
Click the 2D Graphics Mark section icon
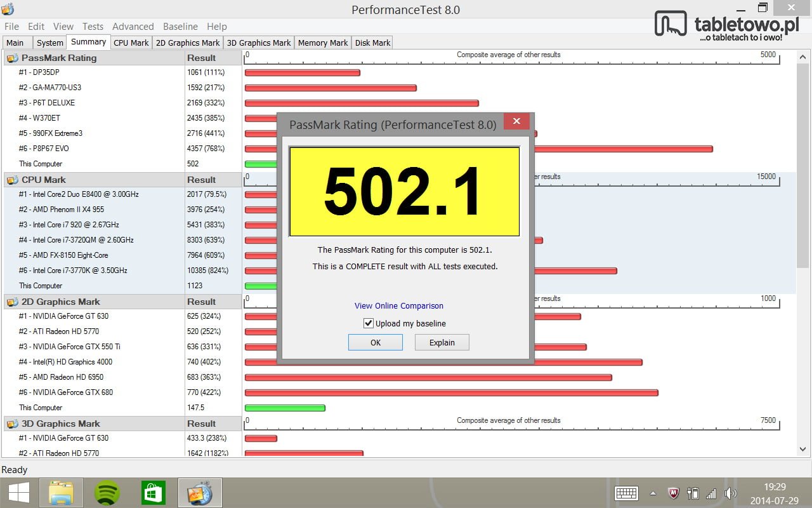(12, 302)
